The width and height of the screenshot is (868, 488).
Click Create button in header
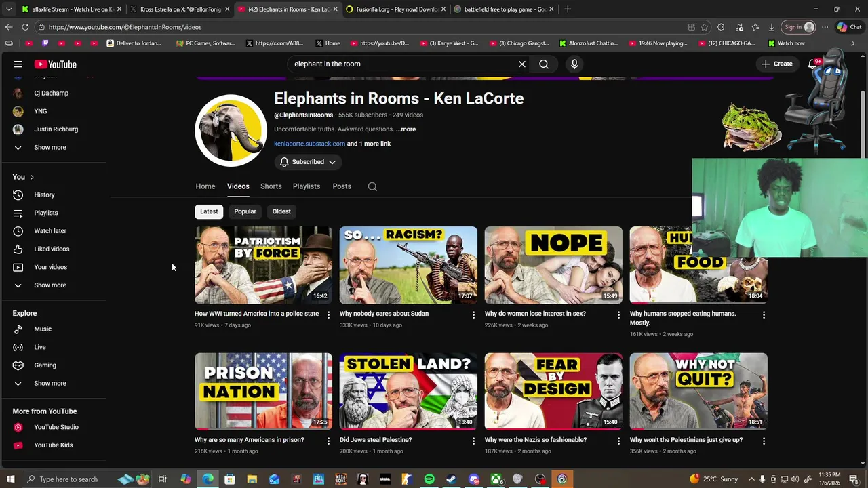(776, 64)
